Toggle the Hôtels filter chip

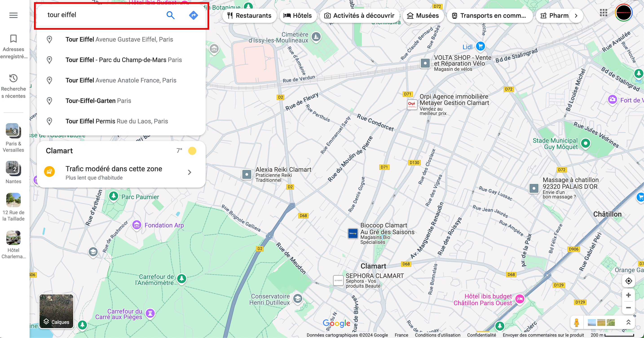(x=298, y=16)
